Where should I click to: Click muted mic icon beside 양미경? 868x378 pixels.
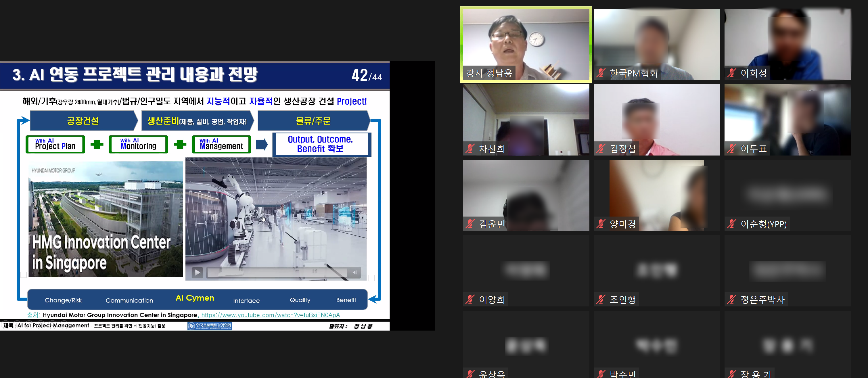pos(600,224)
